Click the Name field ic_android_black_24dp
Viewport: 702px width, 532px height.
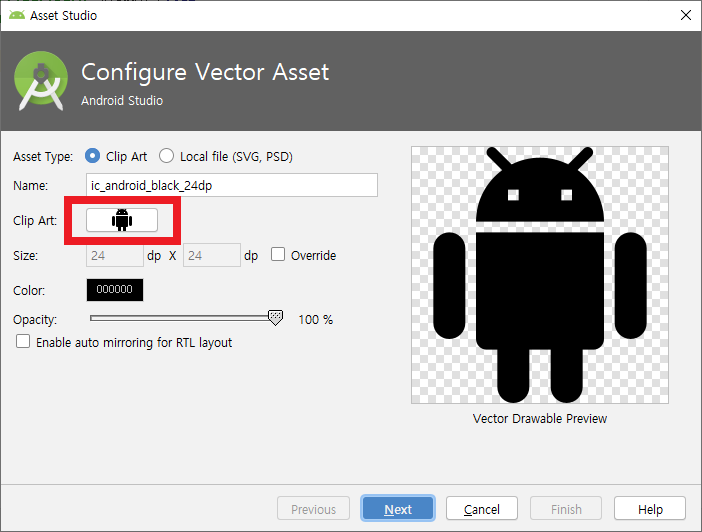232,185
